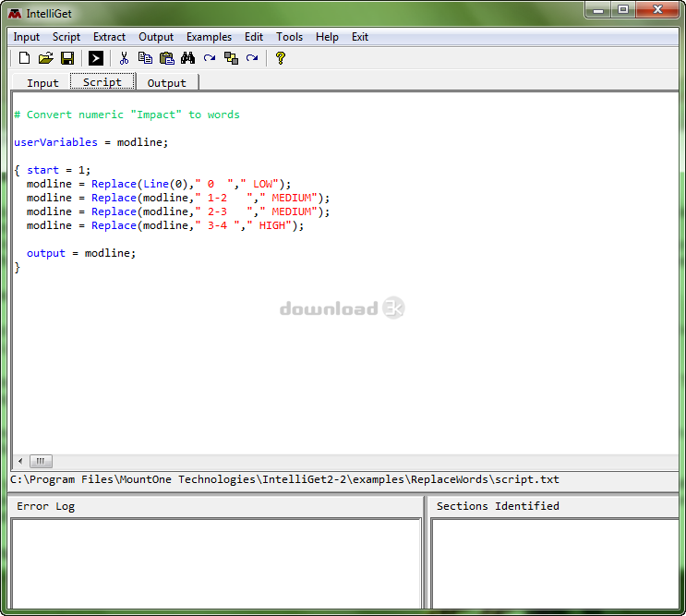Click inside the Error Log box
The image size is (686, 616).
(216, 563)
